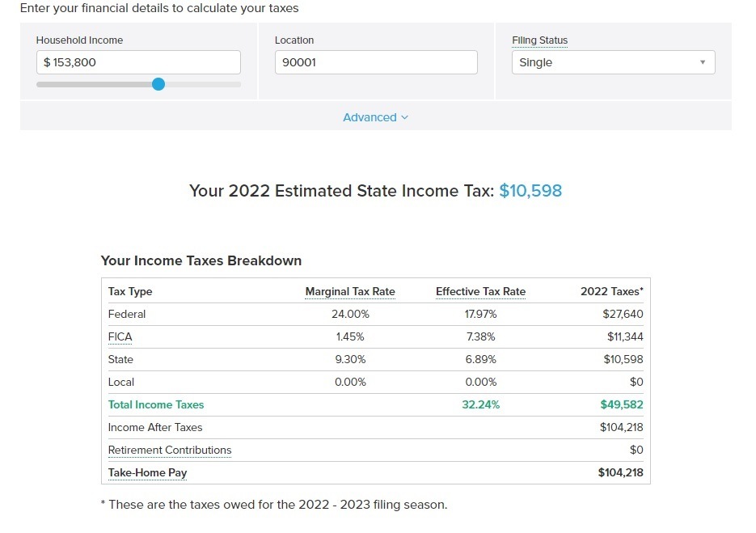The image size is (756, 533).
Task: Click the Household Income input field
Action: click(138, 62)
